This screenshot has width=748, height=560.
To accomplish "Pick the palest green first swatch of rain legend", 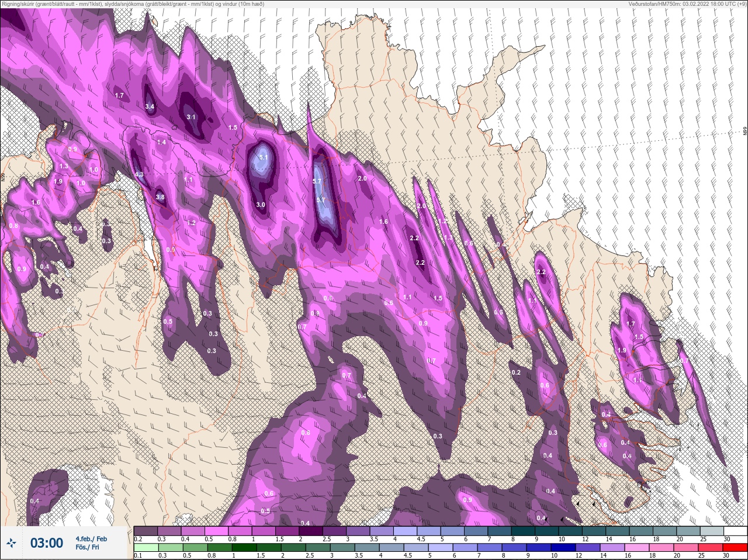I will [x=146, y=548].
